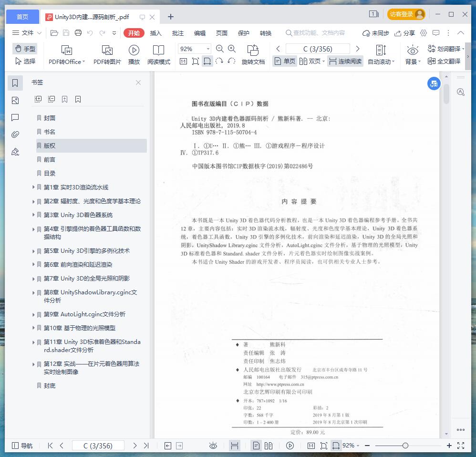
Task: Enter reading mode
Action: coord(159,55)
